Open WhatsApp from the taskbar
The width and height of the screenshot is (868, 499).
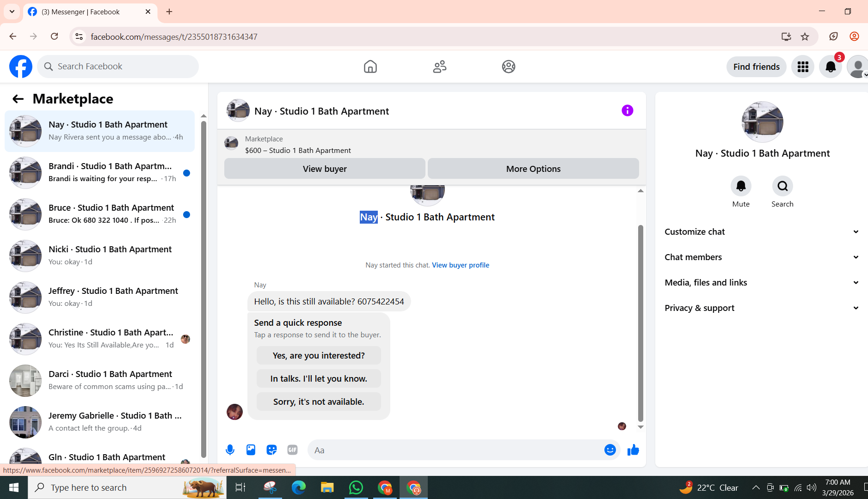point(356,487)
